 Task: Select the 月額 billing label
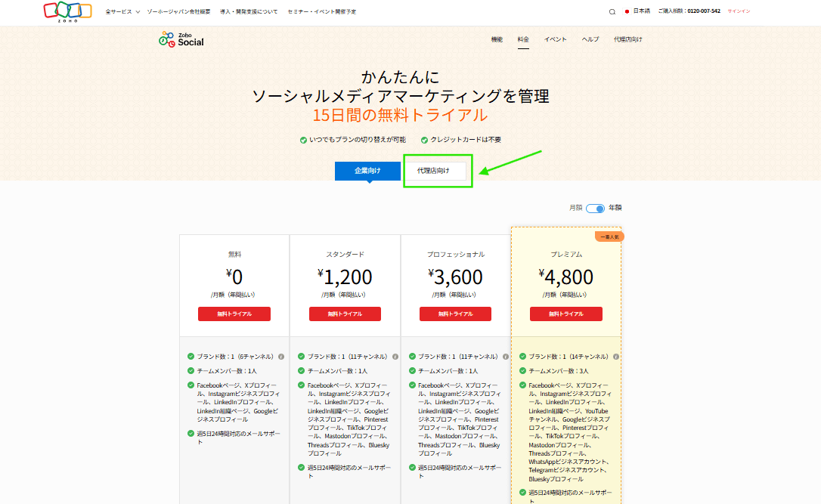[x=575, y=208]
